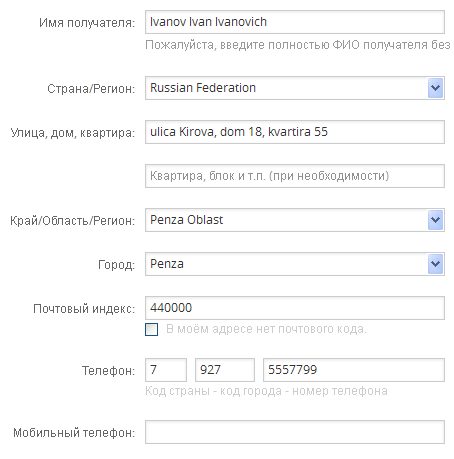
Task: Click the postal code field showing 440000
Action: [x=295, y=308]
